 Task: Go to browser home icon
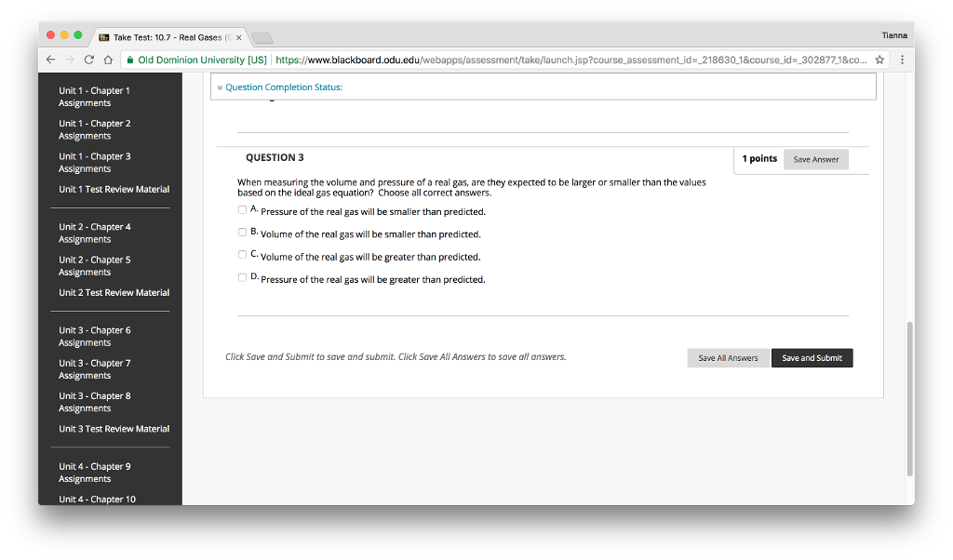[x=108, y=60]
